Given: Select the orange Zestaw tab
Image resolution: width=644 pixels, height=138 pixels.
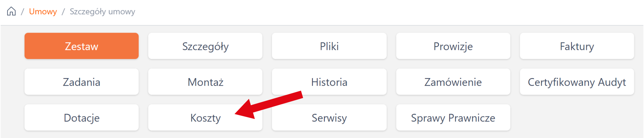Looking at the screenshot, I should pos(81,46).
